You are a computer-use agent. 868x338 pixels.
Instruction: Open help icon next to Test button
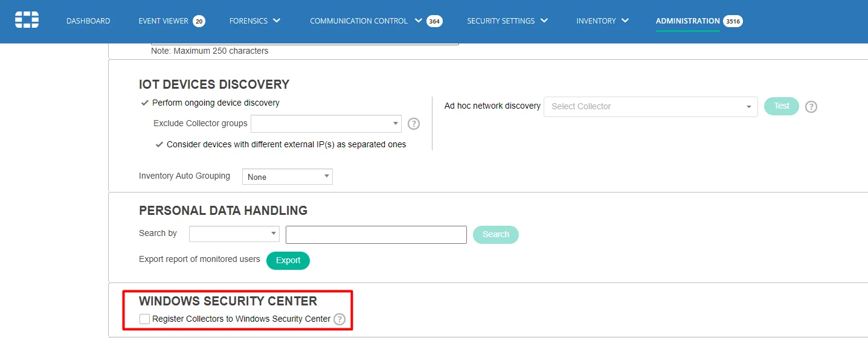point(811,107)
